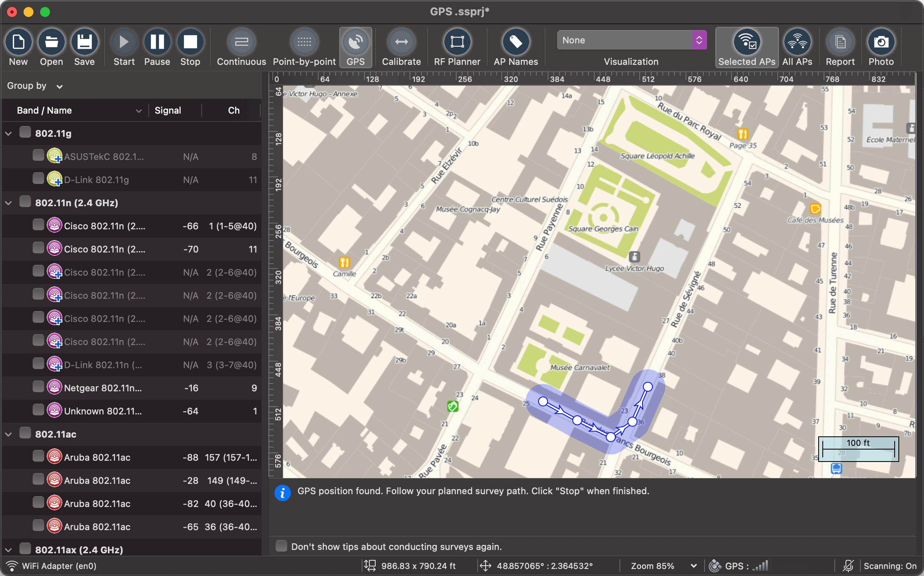The width and height of the screenshot is (924, 576).
Task: Check the Netgear 802.11n access point checkbox
Action: pyautogui.click(x=38, y=387)
